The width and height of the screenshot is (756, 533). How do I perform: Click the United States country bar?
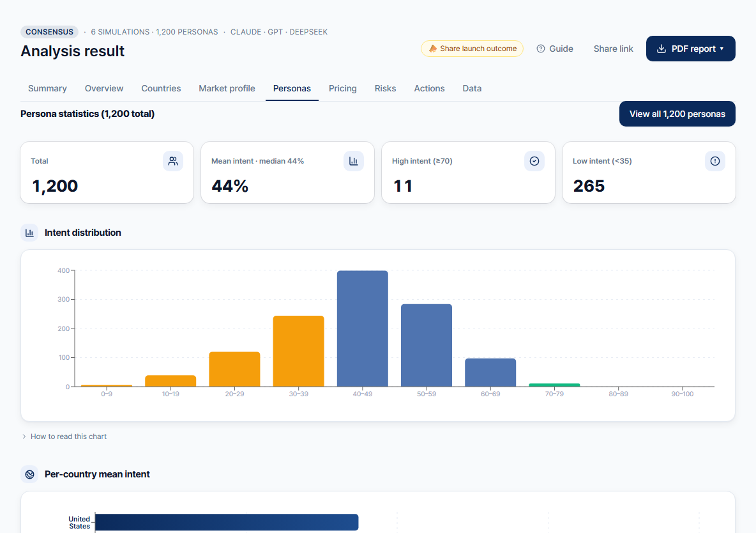pyautogui.click(x=227, y=522)
